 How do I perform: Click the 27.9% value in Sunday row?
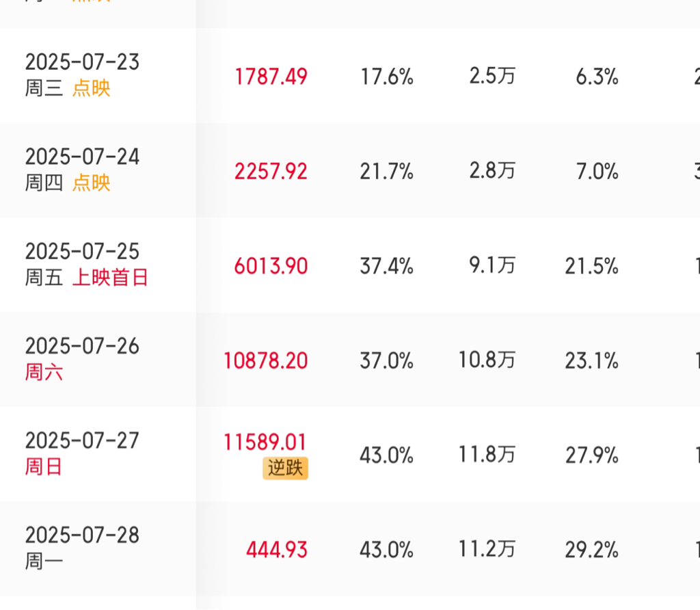[592, 455]
